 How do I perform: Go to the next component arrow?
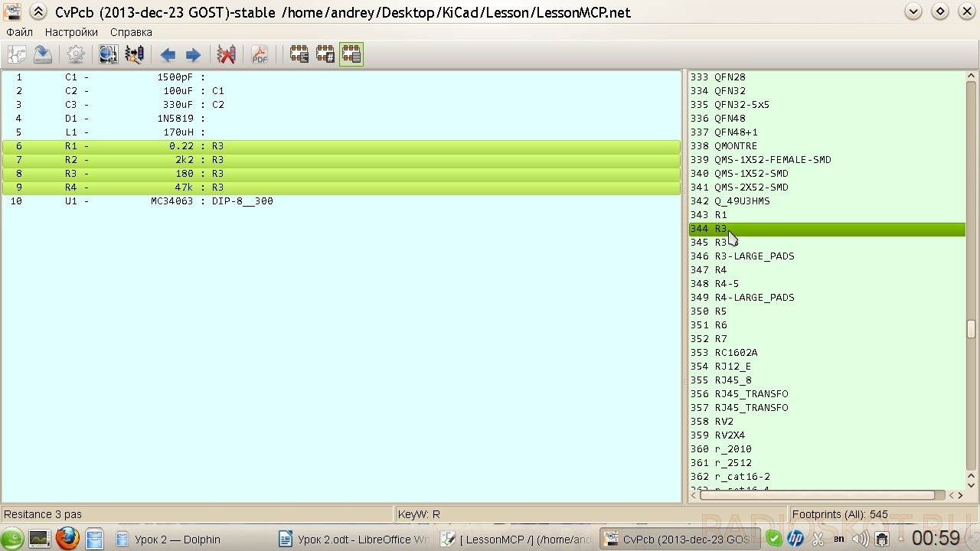tap(193, 54)
